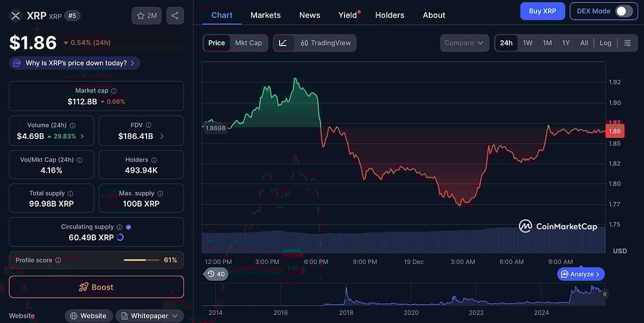The image size is (644, 323).
Task: Click the Profile score progress bar
Action: tap(141, 260)
